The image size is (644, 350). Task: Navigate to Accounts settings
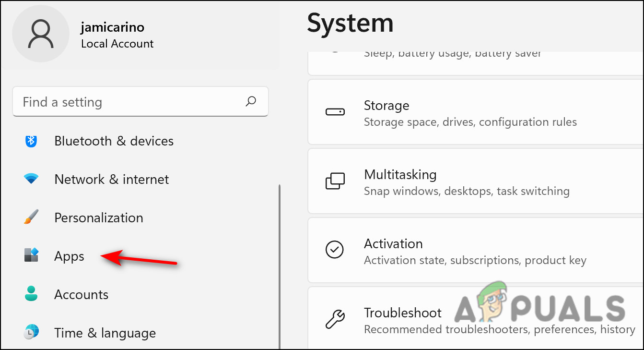(81, 294)
